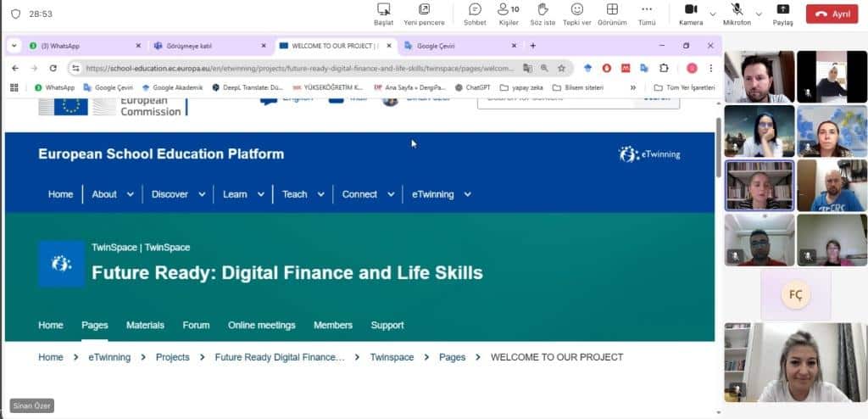
Task: Toggle the Kamera on or off
Action: (691, 10)
